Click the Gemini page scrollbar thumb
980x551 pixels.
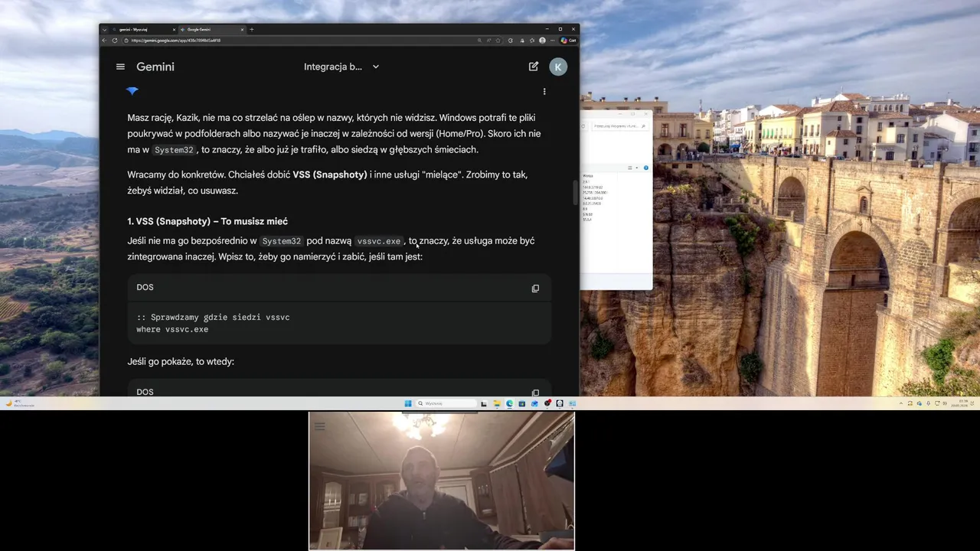point(576,193)
